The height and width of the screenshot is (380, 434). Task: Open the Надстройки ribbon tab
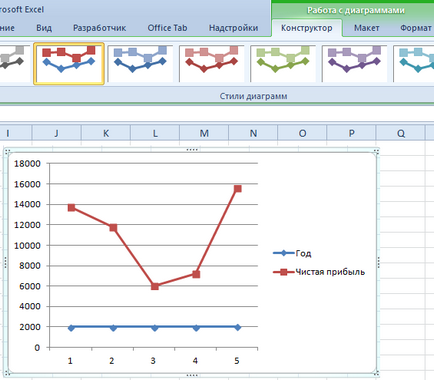(x=233, y=28)
